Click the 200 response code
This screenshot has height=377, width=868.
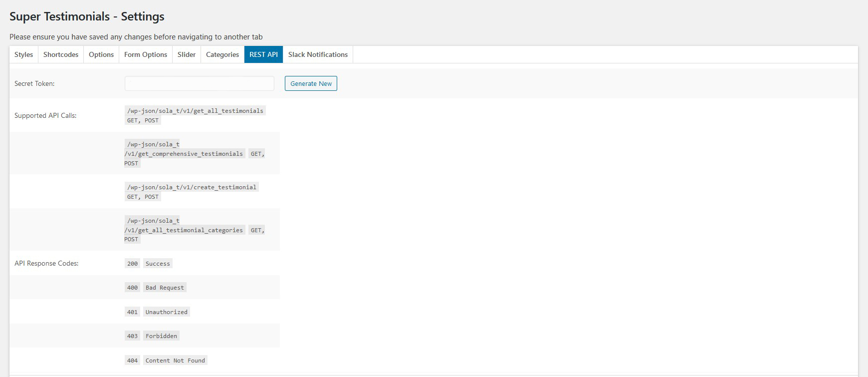(132, 264)
